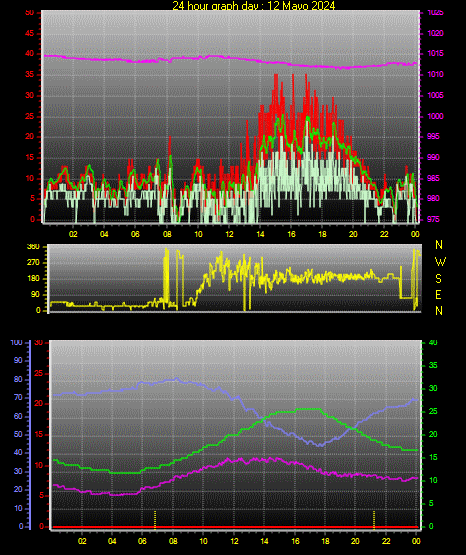This screenshot has height=555, width=466.
Task: Select the W compass label beside wind direction graph
Action: [440, 262]
